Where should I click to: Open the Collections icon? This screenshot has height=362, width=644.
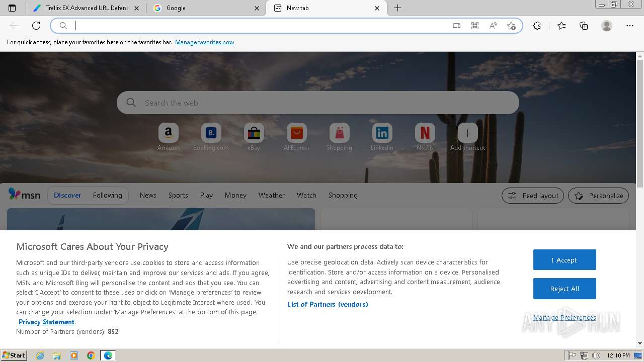click(584, 26)
